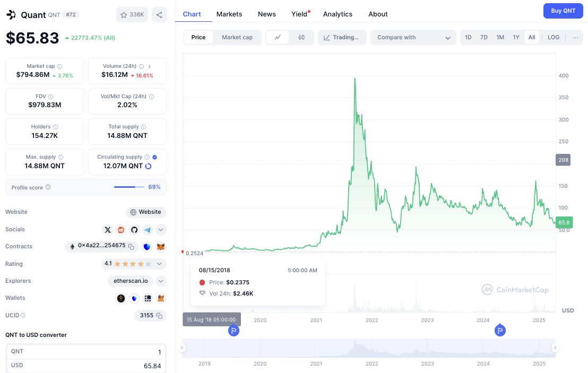Screen dimensions: 588x373
Task: Open chart more options ellipsis menu
Action: tap(575, 38)
